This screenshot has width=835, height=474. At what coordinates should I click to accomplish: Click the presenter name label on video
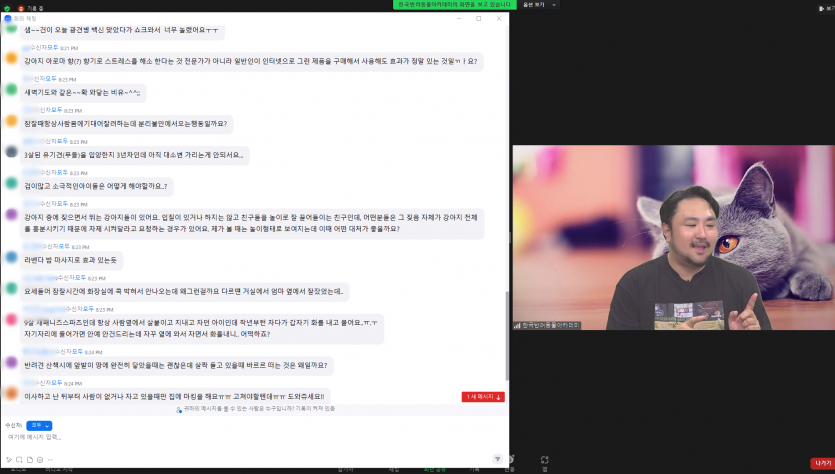[551, 325]
